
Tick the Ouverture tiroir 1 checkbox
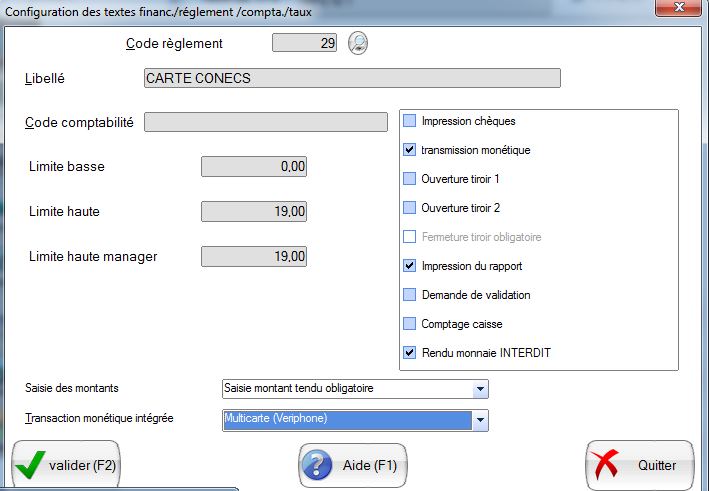coord(409,179)
